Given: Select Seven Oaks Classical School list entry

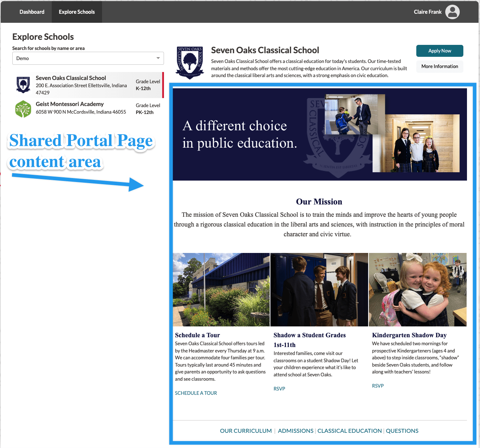Looking at the screenshot, I should (x=71, y=78).
